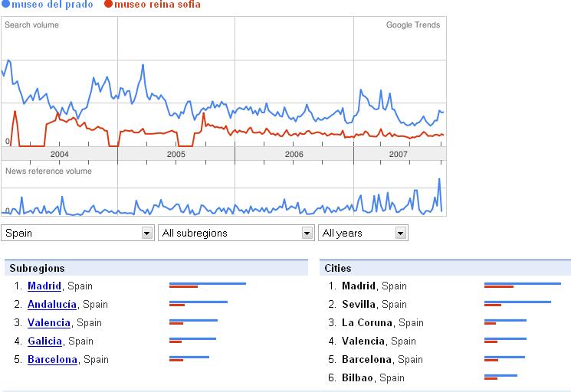This screenshot has height=392, width=571.
Task: Click the Madrid subregion search volume bar
Action: [x=207, y=285]
